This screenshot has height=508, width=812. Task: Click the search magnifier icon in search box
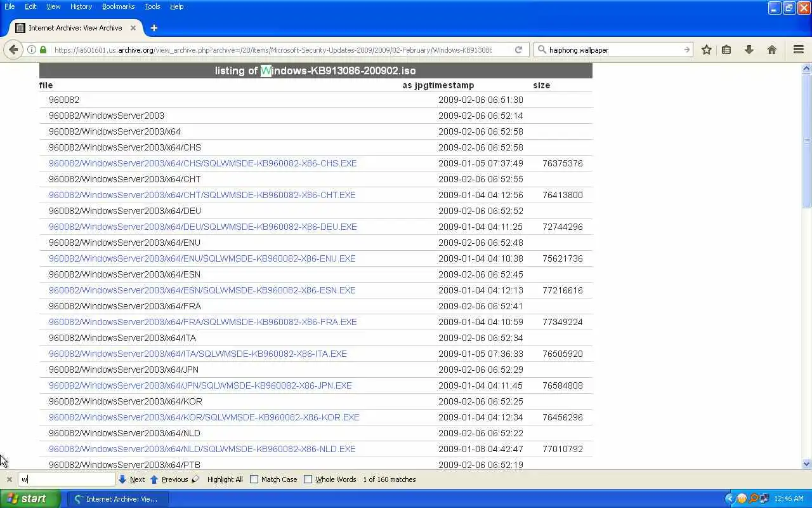click(x=542, y=50)
